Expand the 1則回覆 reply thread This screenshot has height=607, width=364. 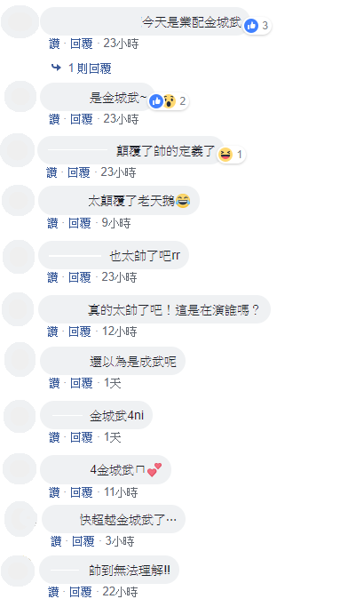(90, 68)
